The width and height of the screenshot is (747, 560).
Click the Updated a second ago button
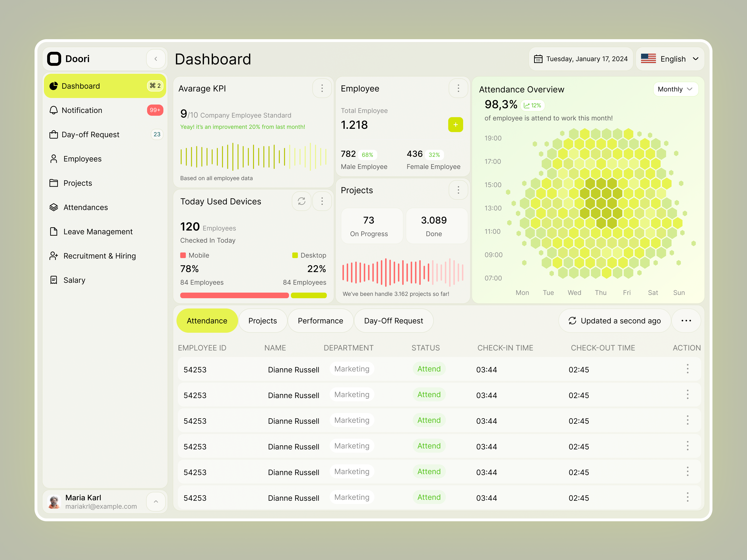pos(615,321)
